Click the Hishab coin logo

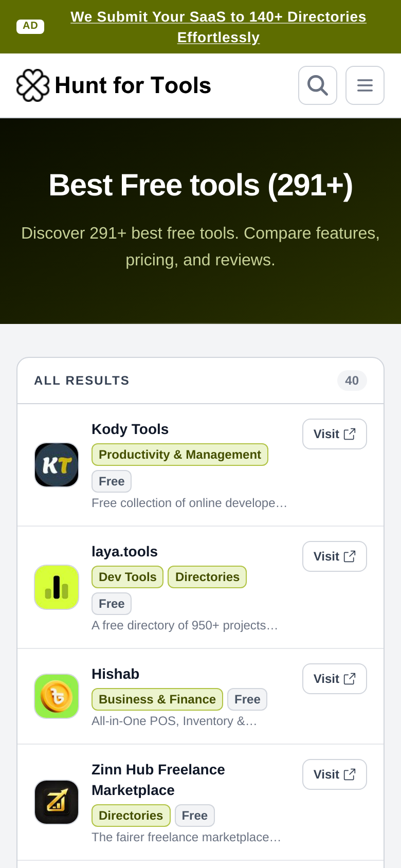tap(57, 696)
